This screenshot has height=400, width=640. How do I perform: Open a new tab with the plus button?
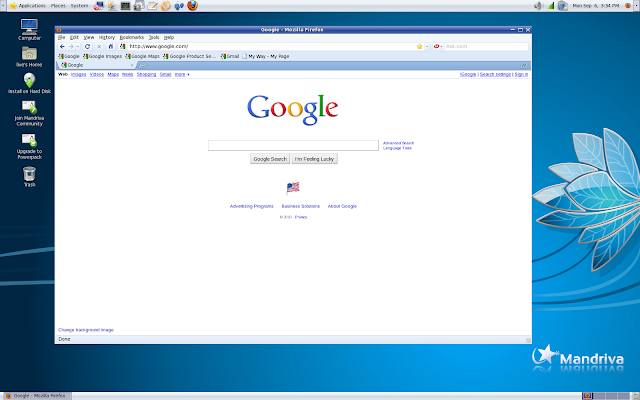point(142,65)
